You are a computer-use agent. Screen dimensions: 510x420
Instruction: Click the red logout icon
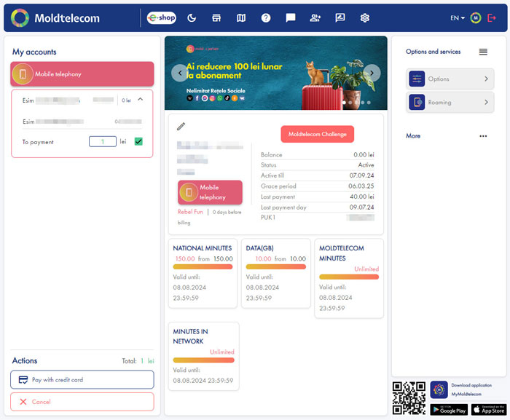tap(492, 18)
